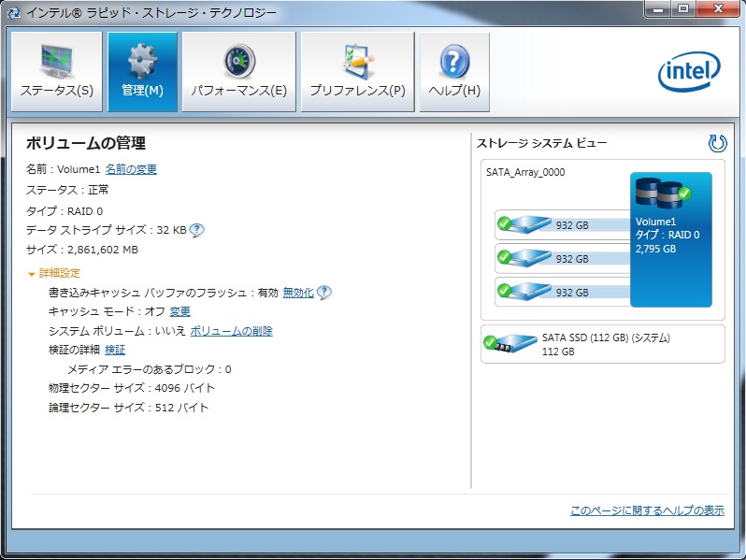The height and width of the screenshot is (560, 746).
Task: Select the 管理(M) tab
Action: (142, 72)
